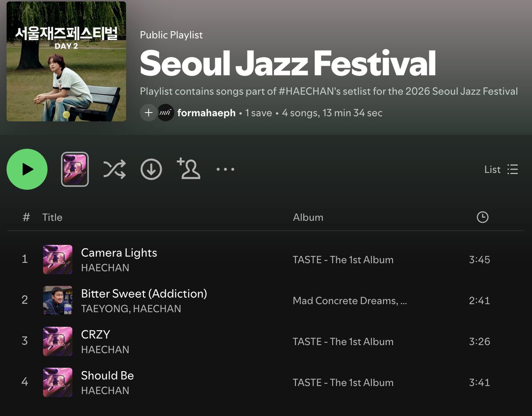The height and width of the screenshot is (416, 532).
Task: Save playlist with the plus icon
Action: point(149,113)
